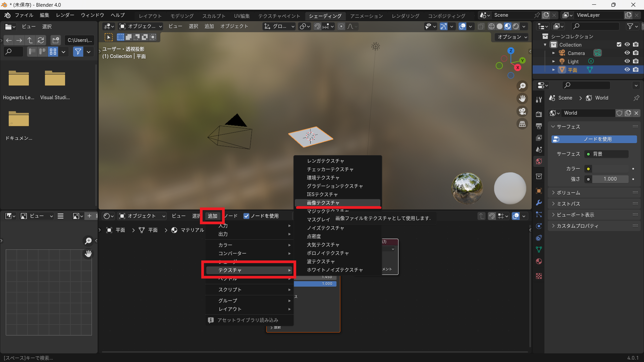Open the オプション dropdown in viewport

coord(512,37)
